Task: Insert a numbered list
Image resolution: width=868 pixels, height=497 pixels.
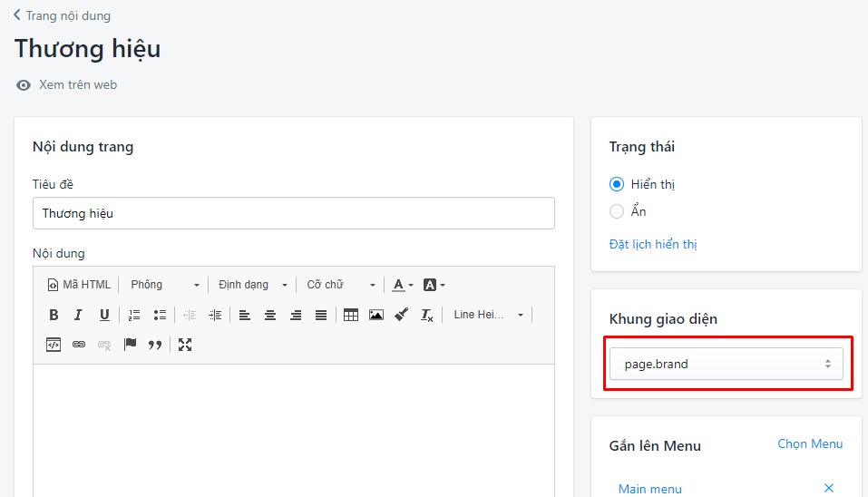Action: [134, 315]
